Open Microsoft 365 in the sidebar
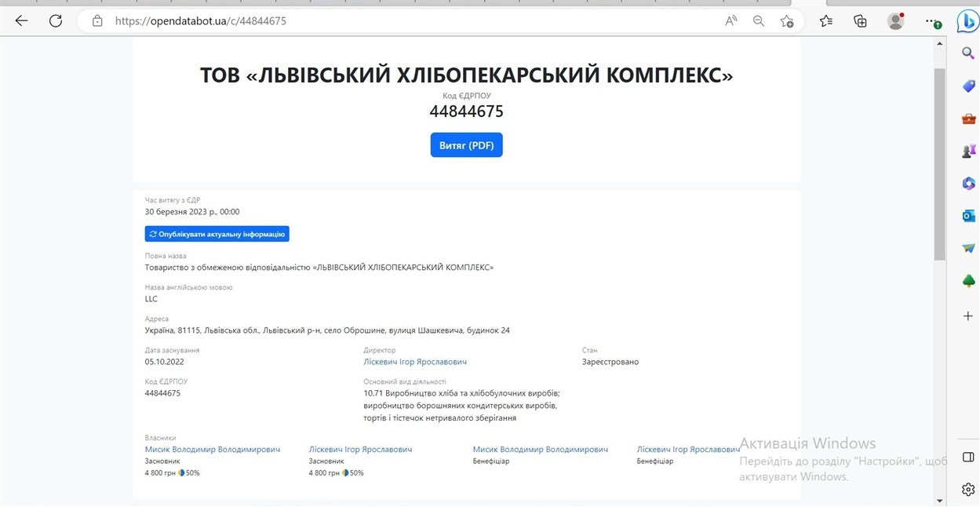The image size is (980, 507). point(968,184)
